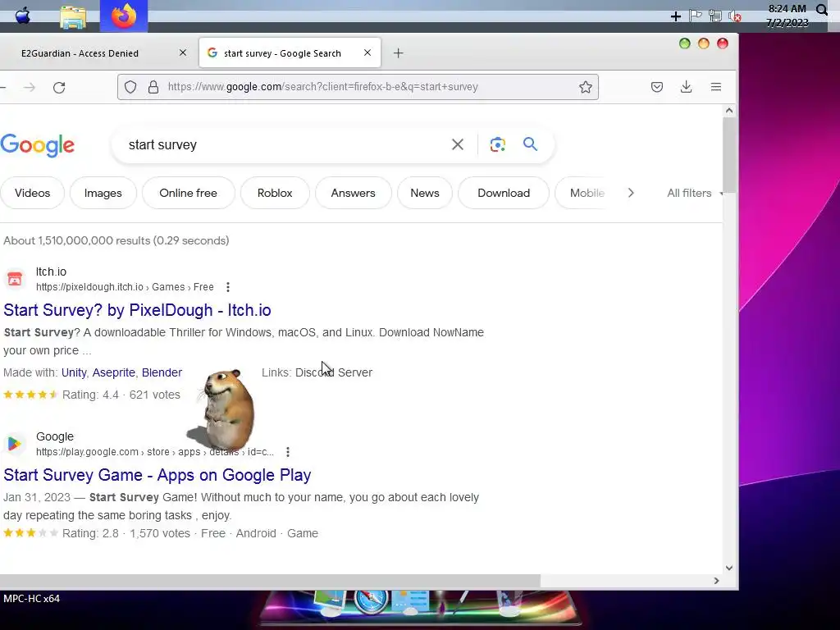This screenshot has height=630, width=840.
Task: Open the Firefox downloads panel
Action: pyautogui.click(x=687, y=87)
